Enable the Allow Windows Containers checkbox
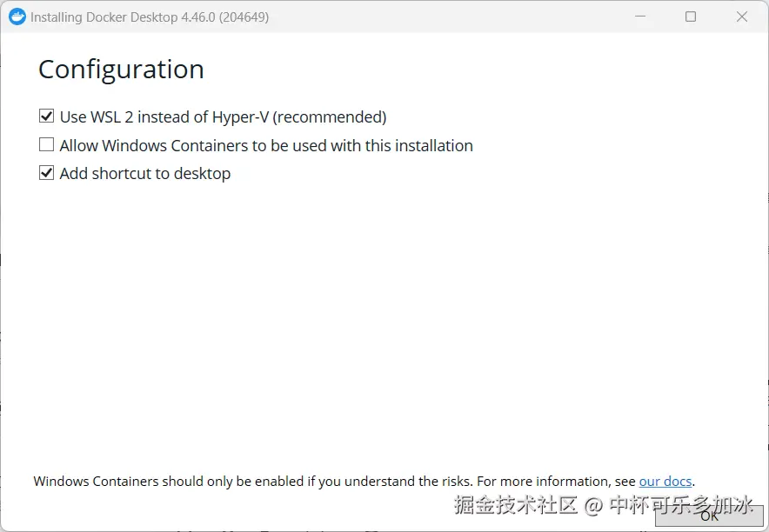The width and height of the screenshot is (769, 532). point(47,145)
